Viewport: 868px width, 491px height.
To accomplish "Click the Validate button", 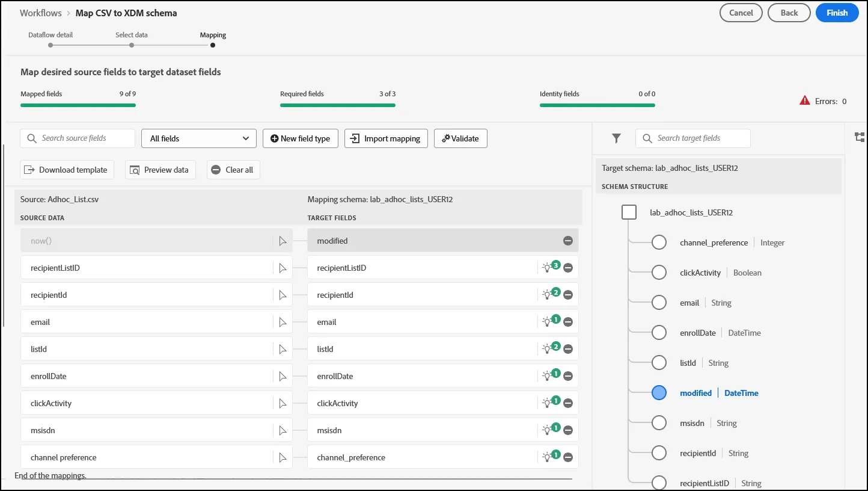I will [x=460, y=138].
